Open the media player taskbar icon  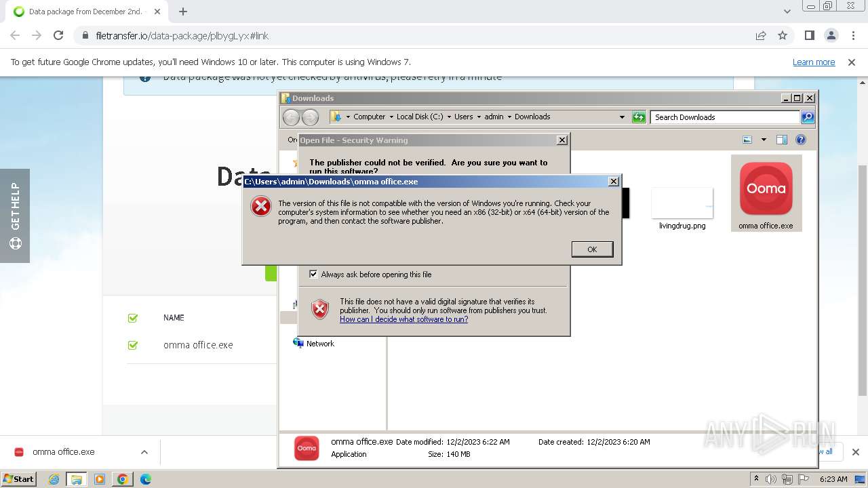(x=100, y=479)
